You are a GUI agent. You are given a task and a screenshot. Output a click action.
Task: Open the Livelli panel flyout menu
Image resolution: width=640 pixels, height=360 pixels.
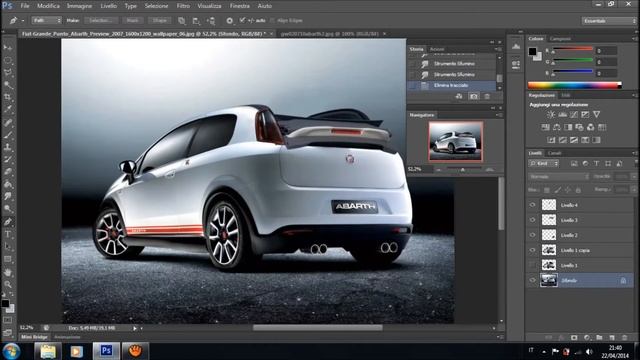point(635,153)
